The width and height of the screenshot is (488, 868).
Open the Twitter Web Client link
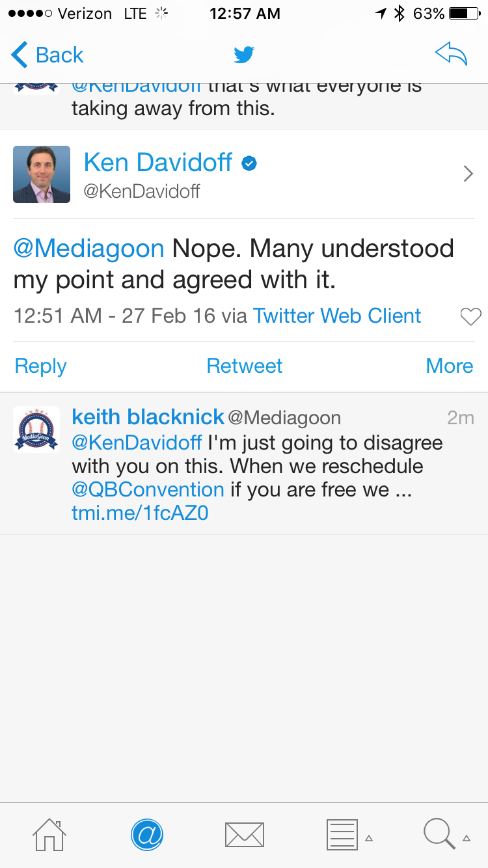337,316
